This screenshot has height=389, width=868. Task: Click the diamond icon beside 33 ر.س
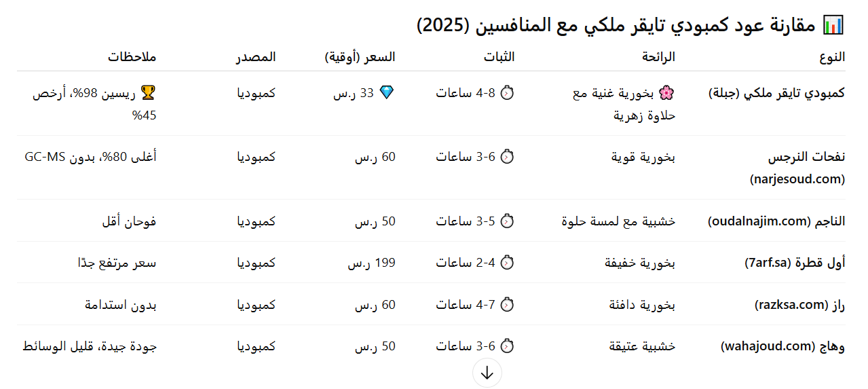pyautogui.click(x=386, y=93)
